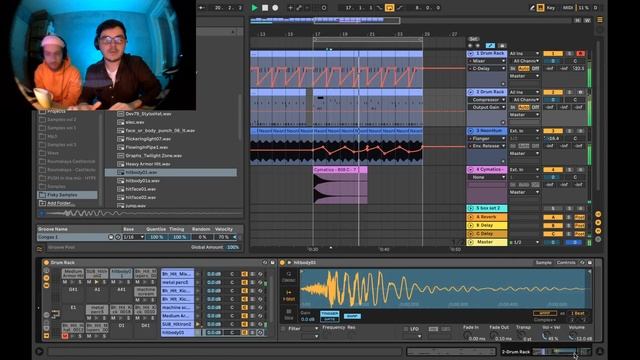Screen dimensions: 640x360
Task: Open Key map mode
Action: (551, 7)
